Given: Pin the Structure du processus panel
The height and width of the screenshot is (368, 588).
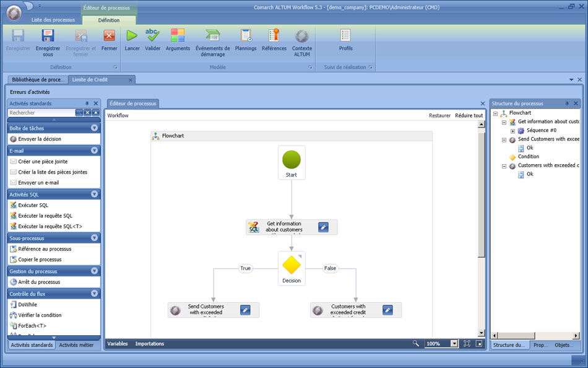Looking at the screenshot, I should 567,103.
